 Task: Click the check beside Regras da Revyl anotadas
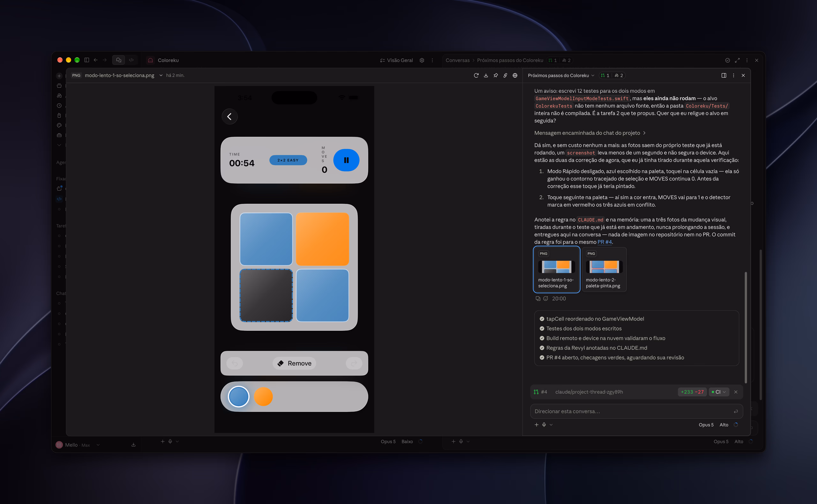pyautogui.click(x=542, y=348)
